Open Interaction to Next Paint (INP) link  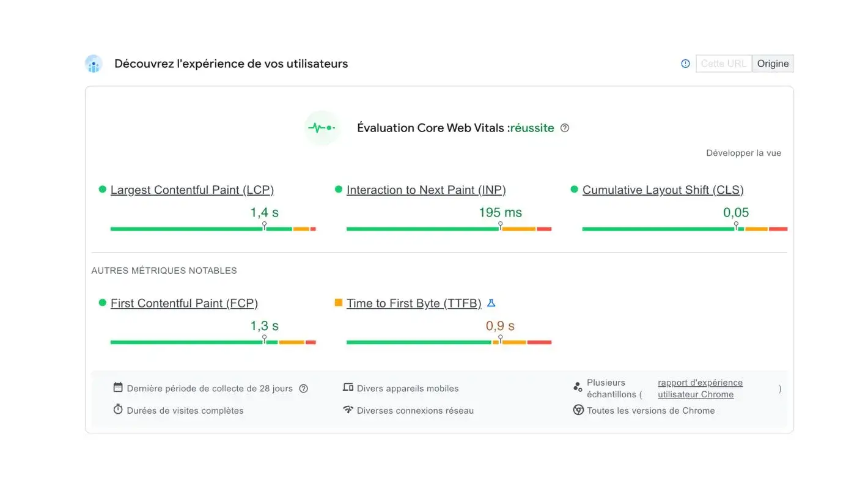tap(426, 190)
